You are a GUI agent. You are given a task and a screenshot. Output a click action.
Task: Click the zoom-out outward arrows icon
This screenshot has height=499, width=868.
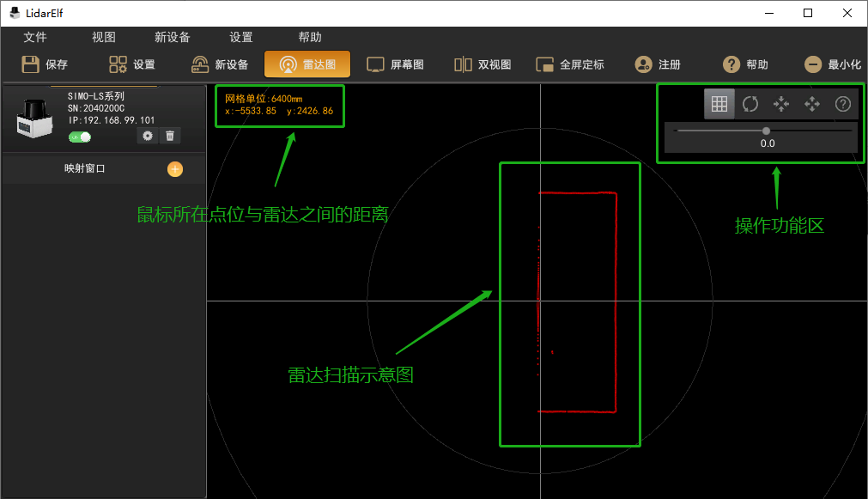pyautogui.click(x=812, y=104)
